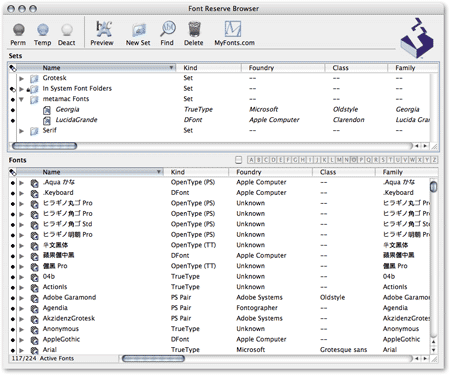Toggle activation dot for Adobe Garamond
This screenshot has height=375, width=450.
[x=13, y=298]
